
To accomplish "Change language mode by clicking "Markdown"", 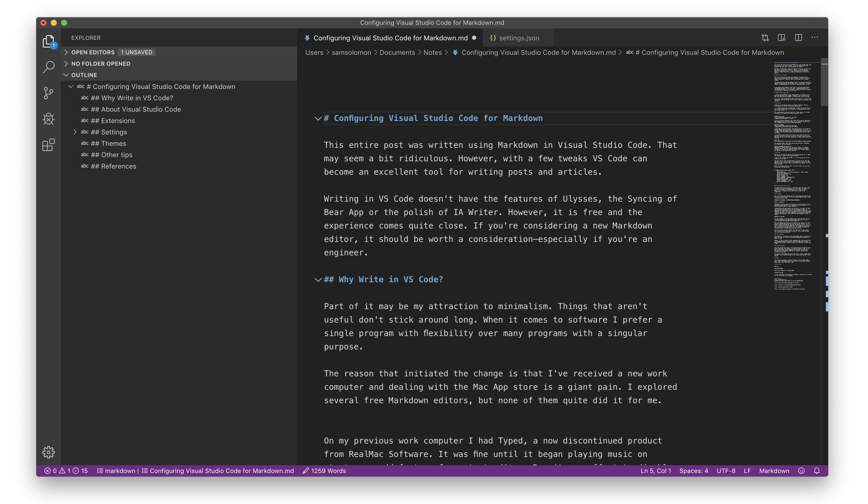I will click(x=774, y=471).
